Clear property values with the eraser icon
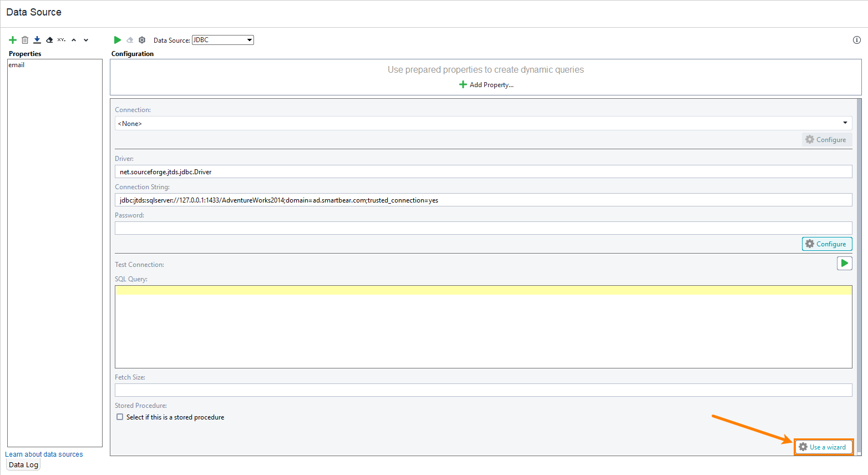 tap(49, 39)
